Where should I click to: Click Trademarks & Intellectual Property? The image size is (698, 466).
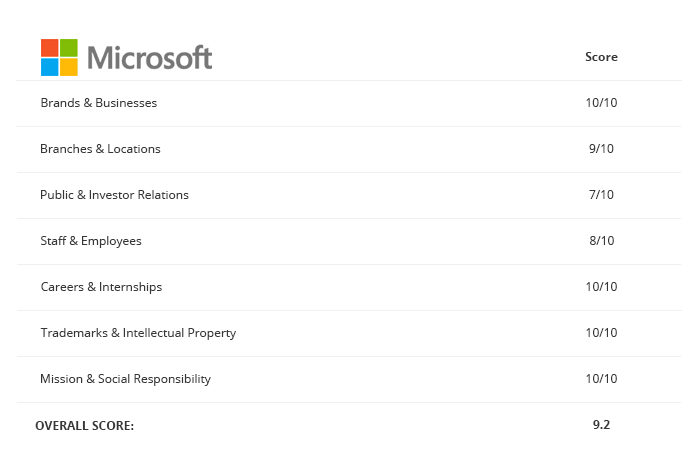pos(138,333)
